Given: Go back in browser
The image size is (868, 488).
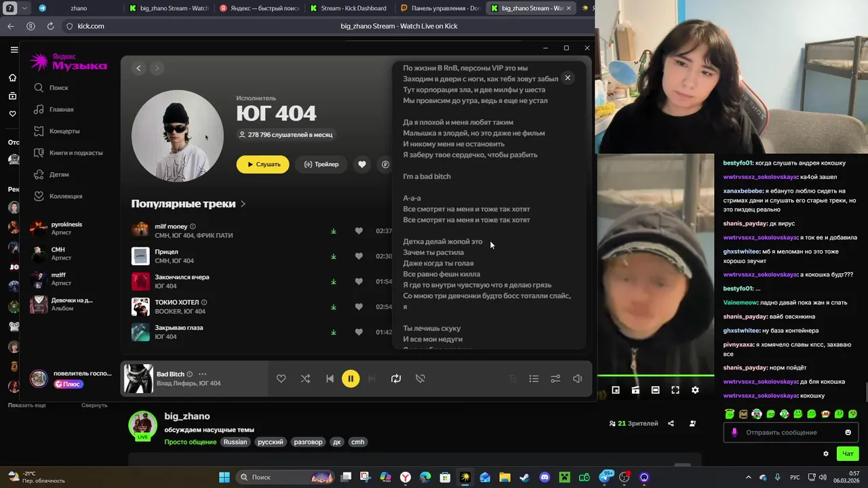Looking at the screenshot, I should [10, 26].
